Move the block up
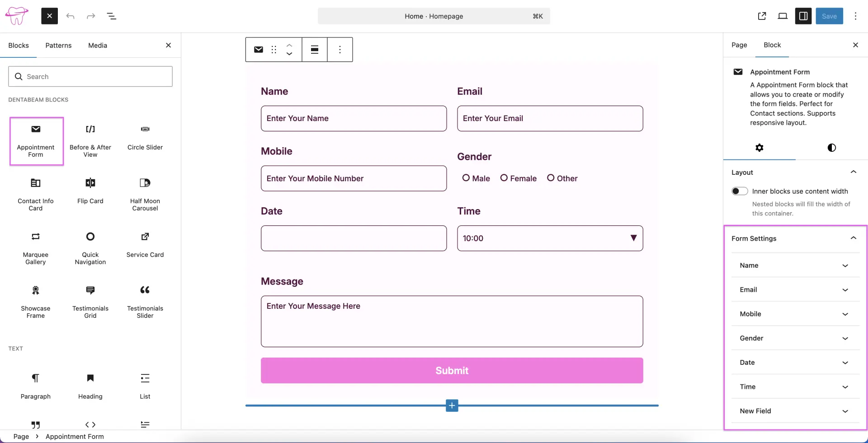The height and width of the screenshot is (443, 868). click(x=289, y=45)
